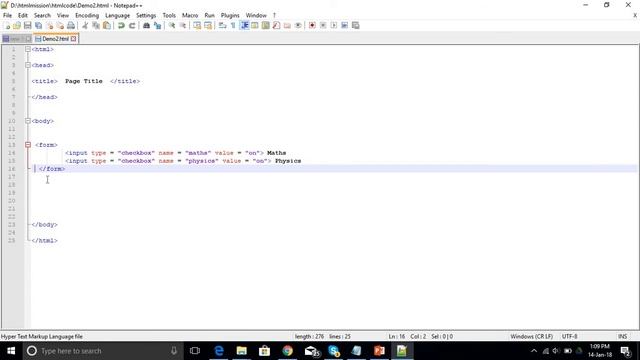
Task: Open the Window menu
Action: [x=256, y=15]
